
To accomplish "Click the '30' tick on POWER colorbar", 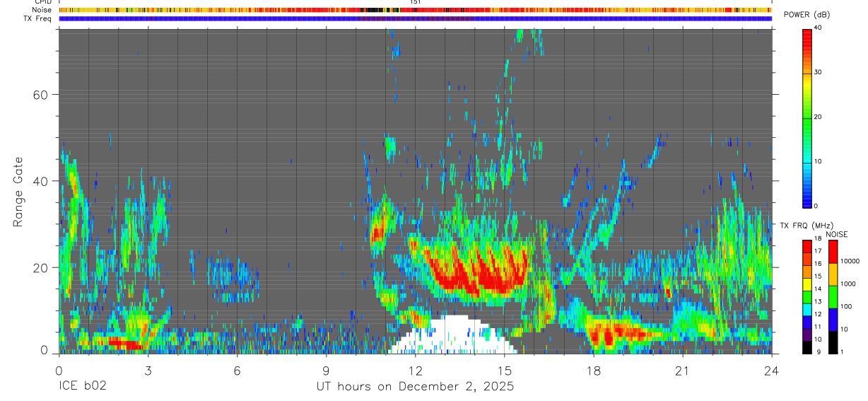I will pyautogui.click(x=819, y=73).
